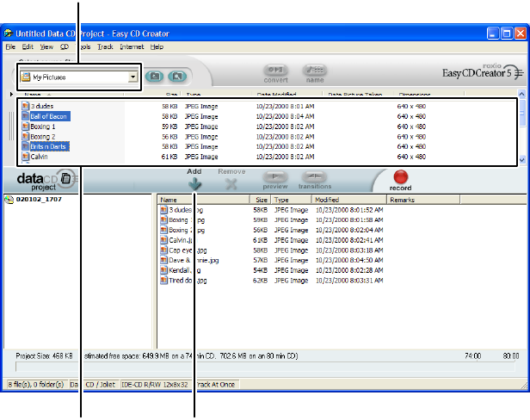Sort project files by Type column header
This screenshot has width=530, height=420.
point(291,200)
